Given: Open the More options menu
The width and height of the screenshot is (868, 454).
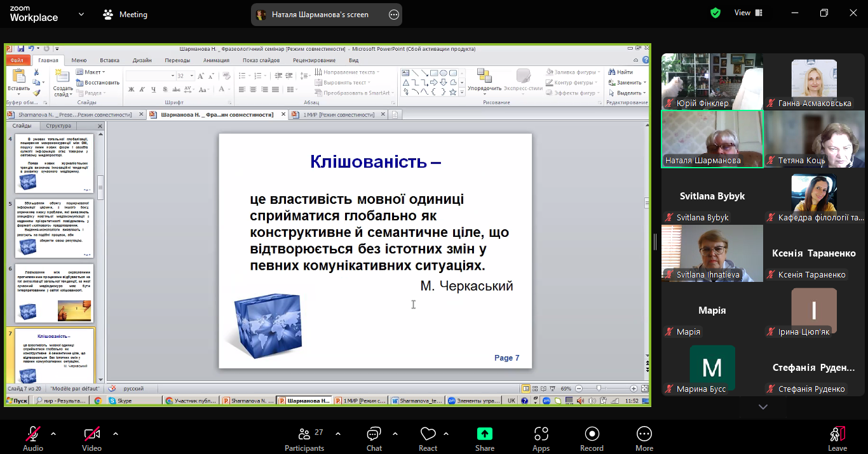Looking at the screenshot, I should tap(644, 438).
